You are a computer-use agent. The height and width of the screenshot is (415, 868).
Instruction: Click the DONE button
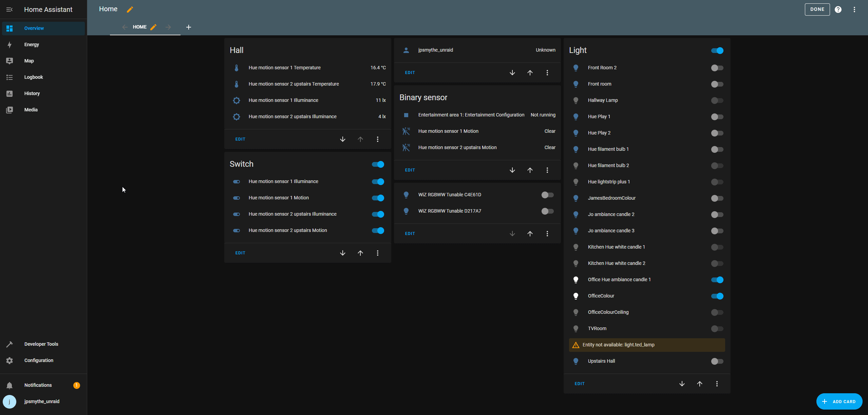tap(817, 10)
